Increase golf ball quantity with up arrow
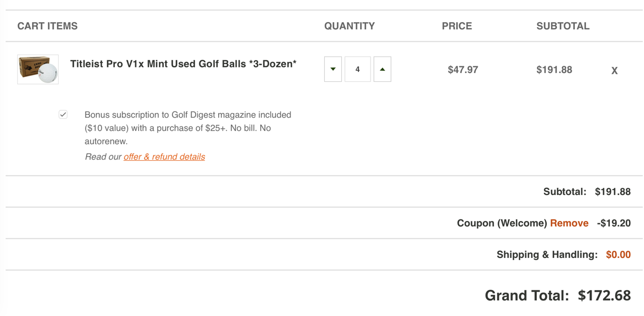The width and height of the screenshot is (644, 316). [382, 70]
